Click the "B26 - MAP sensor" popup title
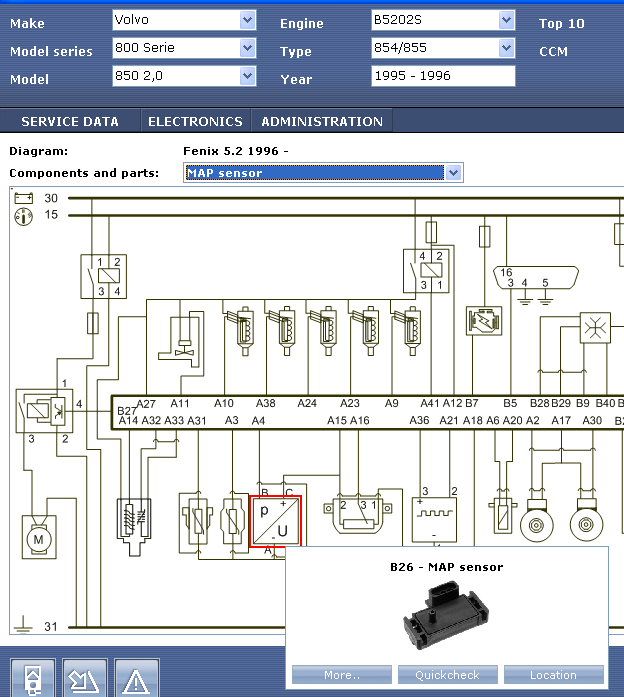 [447, 567]
